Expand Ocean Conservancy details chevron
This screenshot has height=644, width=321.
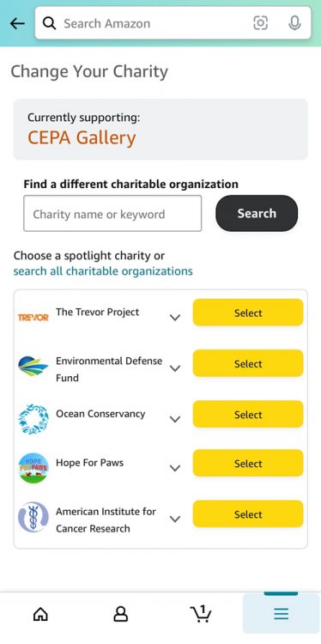pyautogui.click(x=175, y=419)
